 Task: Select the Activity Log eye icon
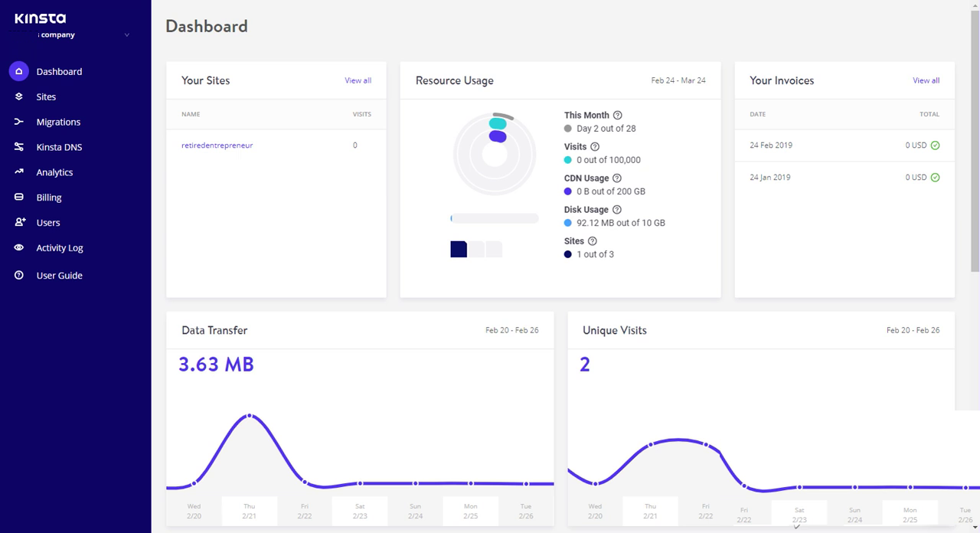[x=18, y=247]
